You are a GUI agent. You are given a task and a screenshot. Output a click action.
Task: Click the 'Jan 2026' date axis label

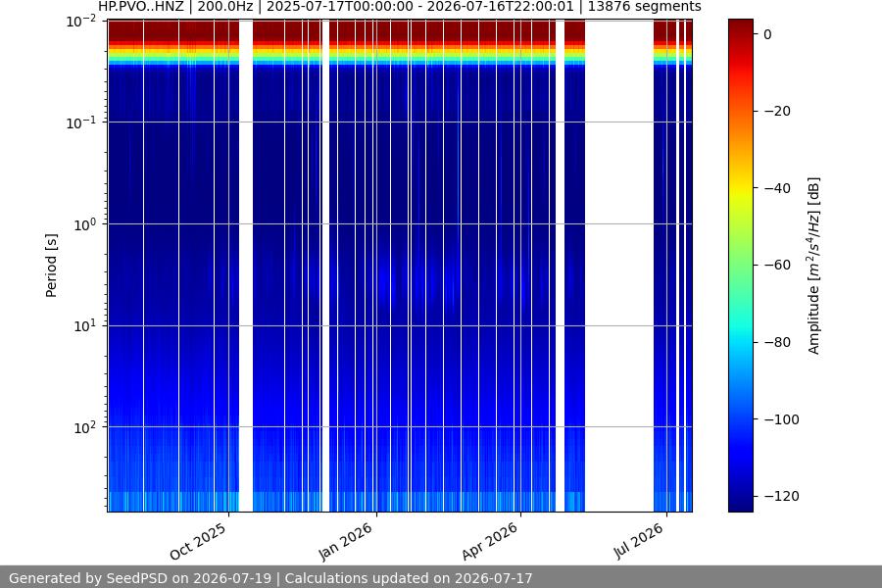345,541
